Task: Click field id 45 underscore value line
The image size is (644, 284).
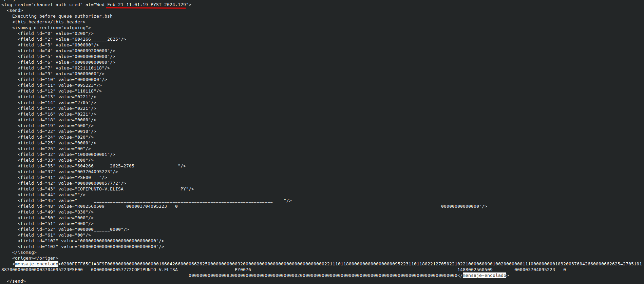Action: click(155, 201)
